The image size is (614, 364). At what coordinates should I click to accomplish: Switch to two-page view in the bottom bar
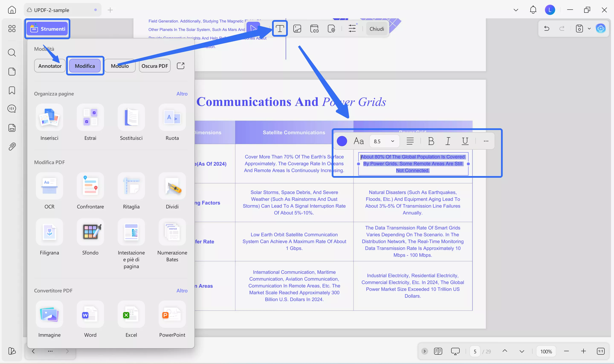pyautogui.click(x=438, y=351)
